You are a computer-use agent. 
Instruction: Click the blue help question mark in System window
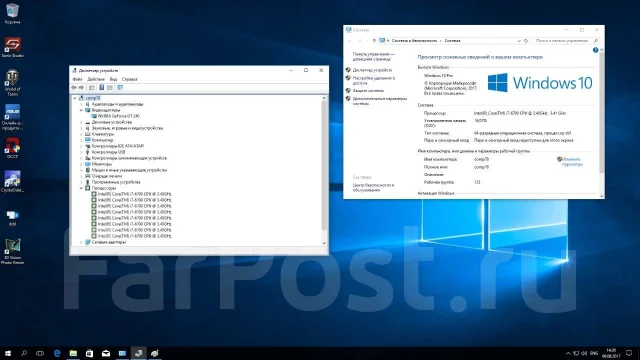pos(596,50)
